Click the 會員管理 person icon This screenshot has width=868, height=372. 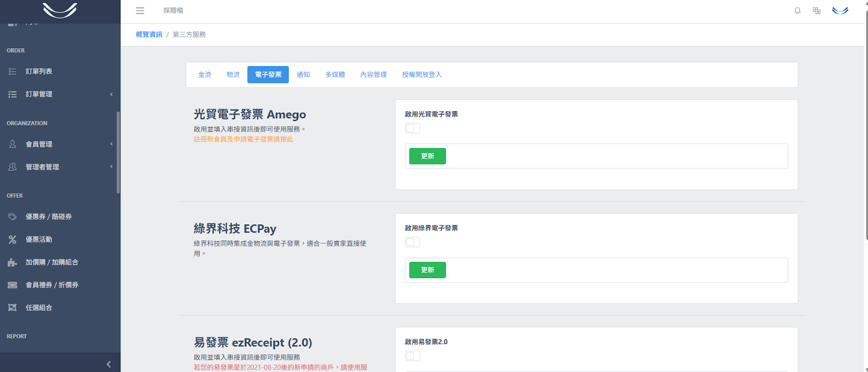tap(12, 144)
